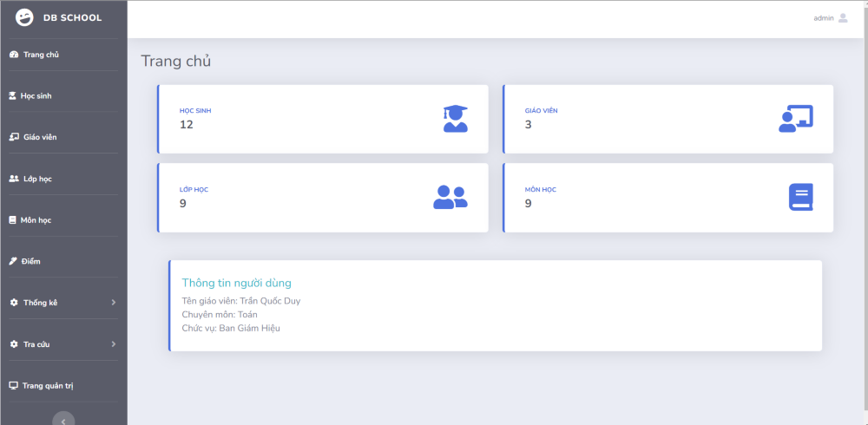
Task: Click the book icon in Môn học card
Action: (x=801, y=197)
